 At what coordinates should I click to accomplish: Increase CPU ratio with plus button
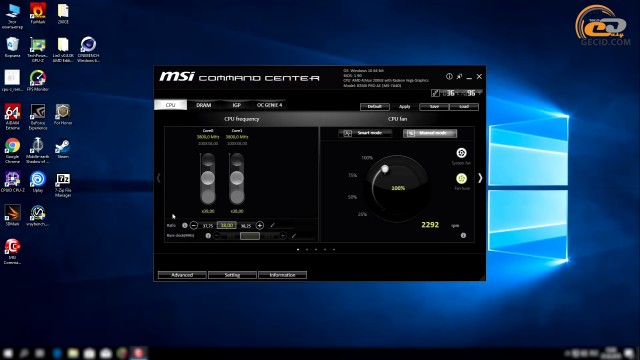260,225
